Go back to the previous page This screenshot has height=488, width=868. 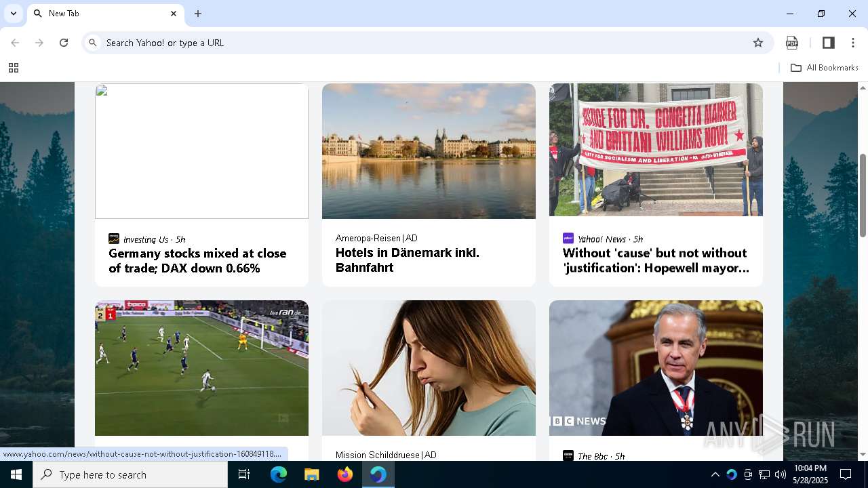(x=15, y=43)
